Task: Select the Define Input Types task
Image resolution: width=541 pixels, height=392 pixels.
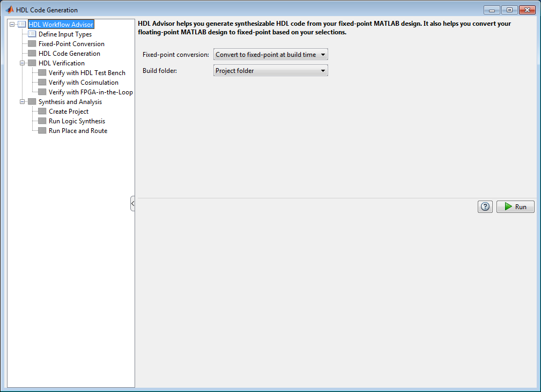Action: tap(65, 34)
